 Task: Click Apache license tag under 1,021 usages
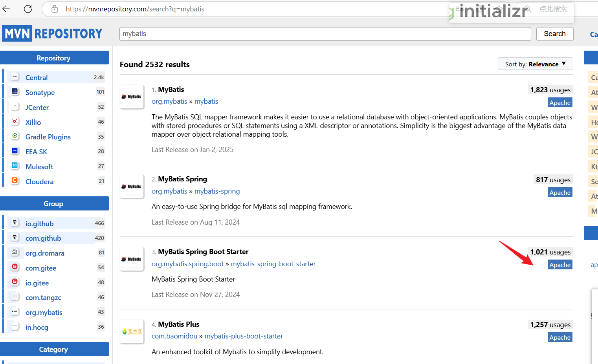coord(560,265)
